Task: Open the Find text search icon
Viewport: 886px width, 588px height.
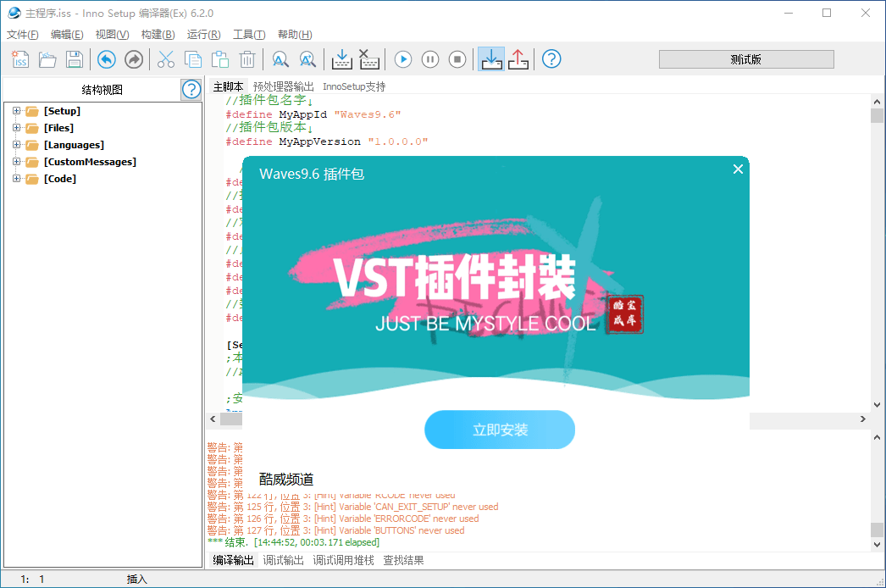Action: (280, 59)
